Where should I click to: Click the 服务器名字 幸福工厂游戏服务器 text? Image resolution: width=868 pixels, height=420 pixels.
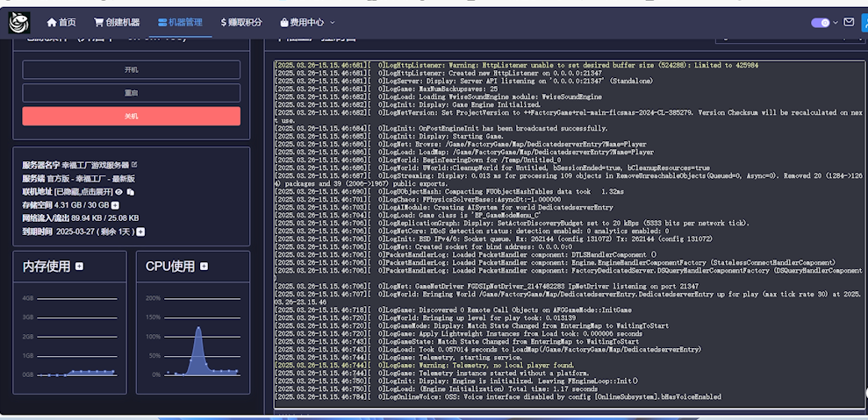[75, 165]
